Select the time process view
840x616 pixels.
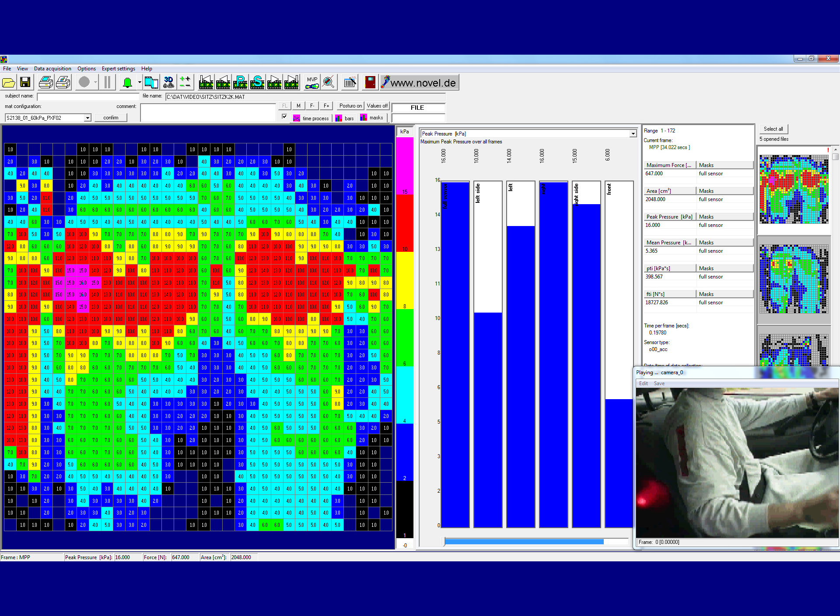(311, 118)
